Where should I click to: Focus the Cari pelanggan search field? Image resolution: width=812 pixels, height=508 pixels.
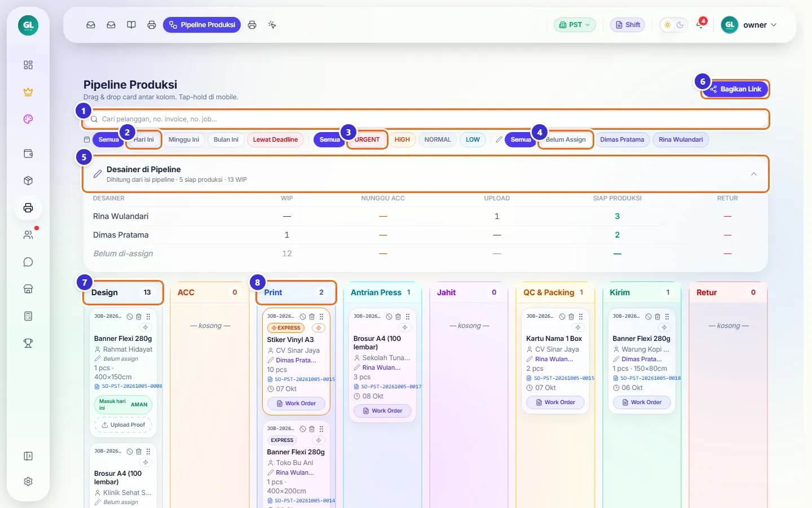pos(426,119)
